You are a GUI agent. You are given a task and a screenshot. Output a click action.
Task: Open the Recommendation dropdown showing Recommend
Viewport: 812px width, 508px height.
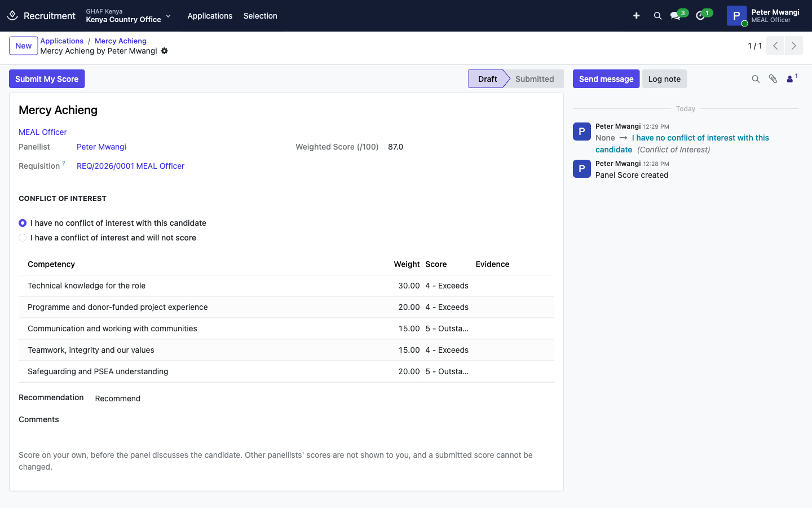118,398
